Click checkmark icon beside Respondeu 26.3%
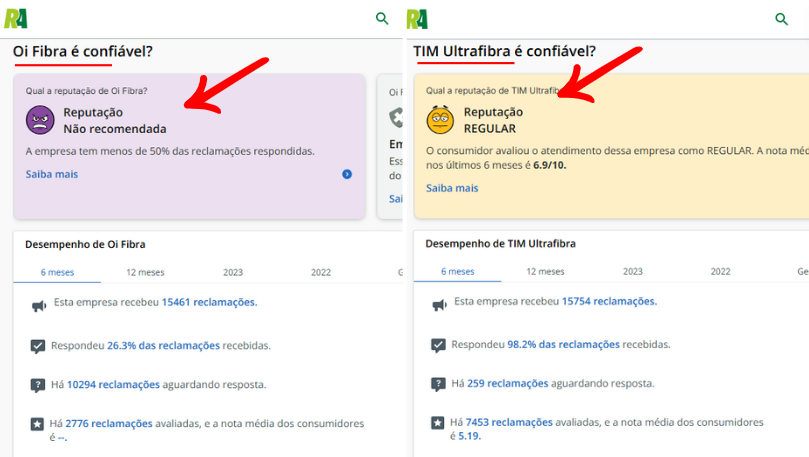This screenshot has height=457, width=809. pyautogui.click(x=38, y=347)
